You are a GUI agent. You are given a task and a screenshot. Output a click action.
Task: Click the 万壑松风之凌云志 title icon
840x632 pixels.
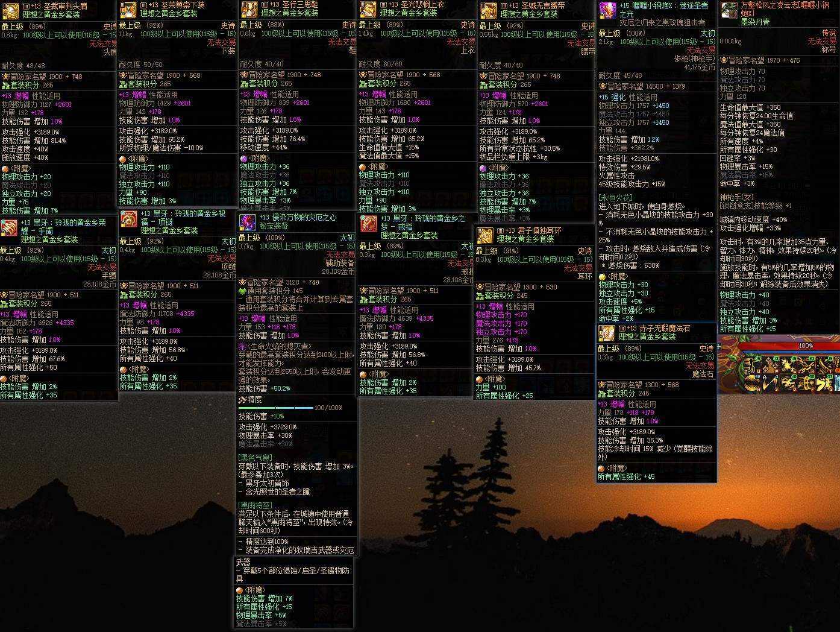[729, 10]
